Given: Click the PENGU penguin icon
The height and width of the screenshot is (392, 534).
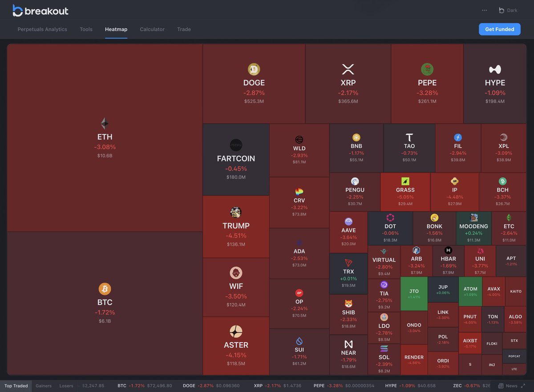Looking at the screenshot, I should point(355,181).
